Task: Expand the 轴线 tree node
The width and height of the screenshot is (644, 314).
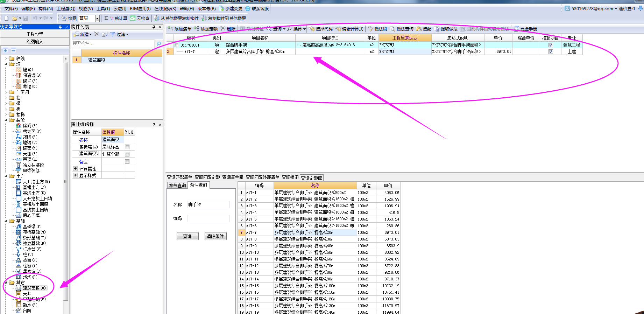Action: (6, 58)
